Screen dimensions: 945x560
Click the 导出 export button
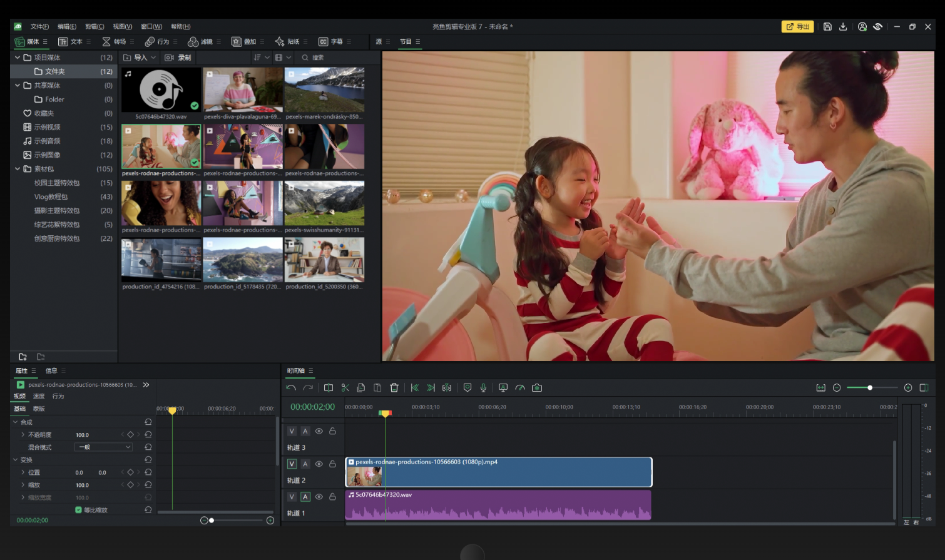click(x=797, y=27)
